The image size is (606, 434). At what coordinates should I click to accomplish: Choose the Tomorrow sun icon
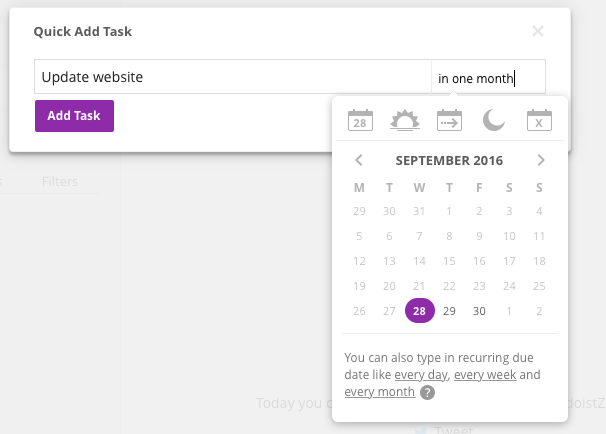click(x=405, y=120)
